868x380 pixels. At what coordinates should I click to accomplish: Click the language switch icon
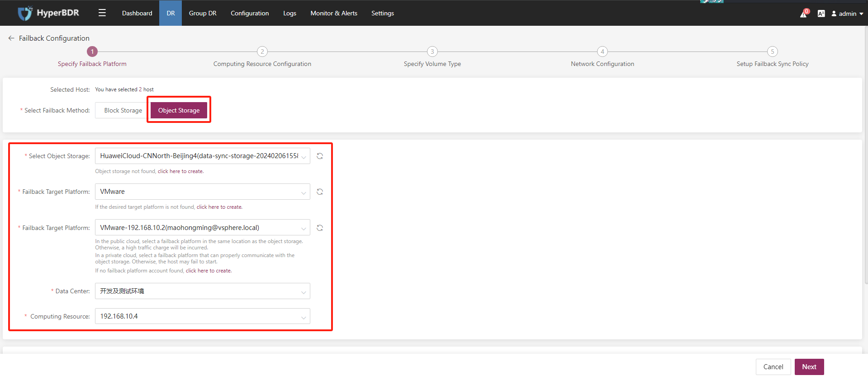tap(821, 14)
